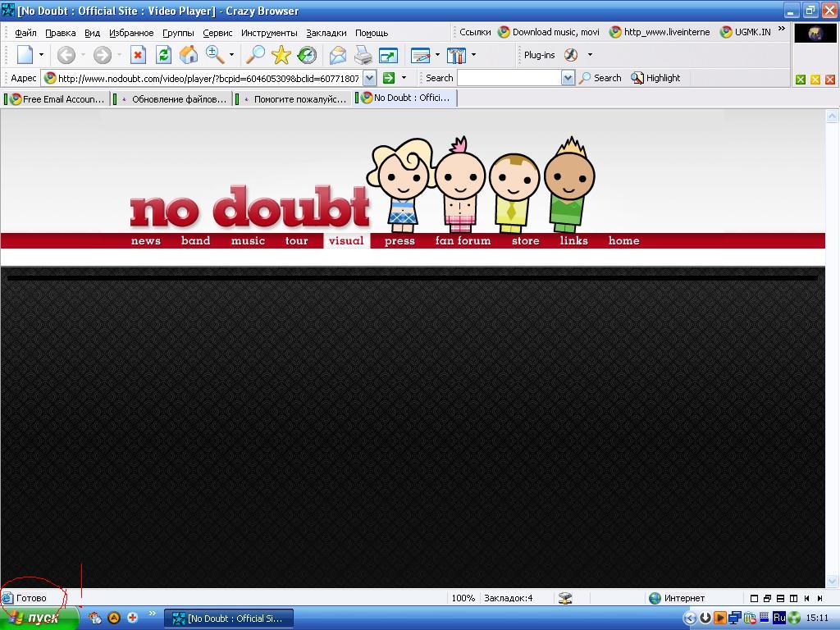Screen dimensions: 840x630
Task: Expand the New page button dropdown arrow
Action: coord(41,55)
